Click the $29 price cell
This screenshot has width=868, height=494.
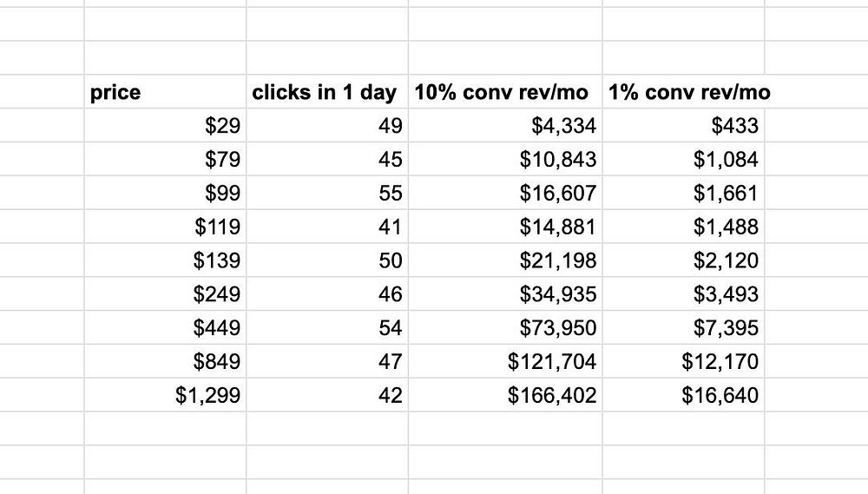pos(165,126)
